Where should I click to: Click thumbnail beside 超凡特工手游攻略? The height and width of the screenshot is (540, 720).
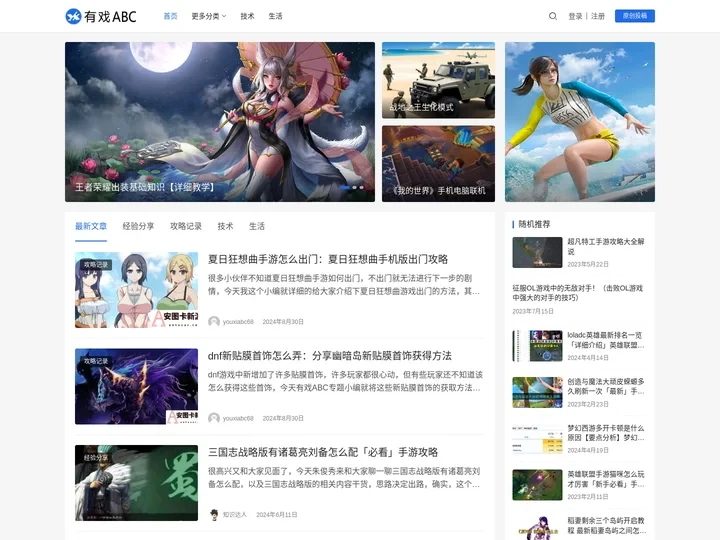(x=537, y=252)
